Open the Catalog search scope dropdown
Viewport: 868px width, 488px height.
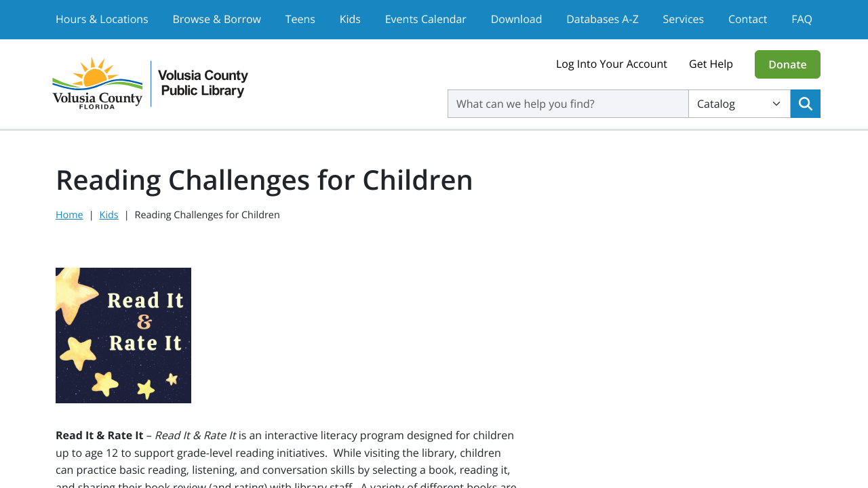pos(739,103)
